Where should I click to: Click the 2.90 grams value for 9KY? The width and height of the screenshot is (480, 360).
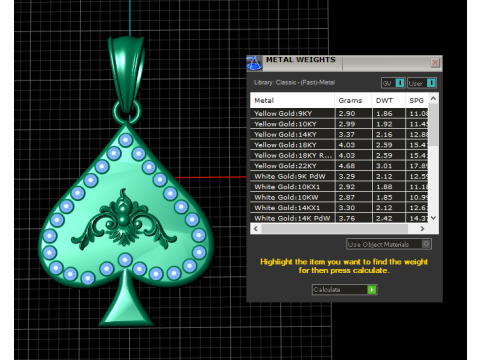(x=347, y=113)
